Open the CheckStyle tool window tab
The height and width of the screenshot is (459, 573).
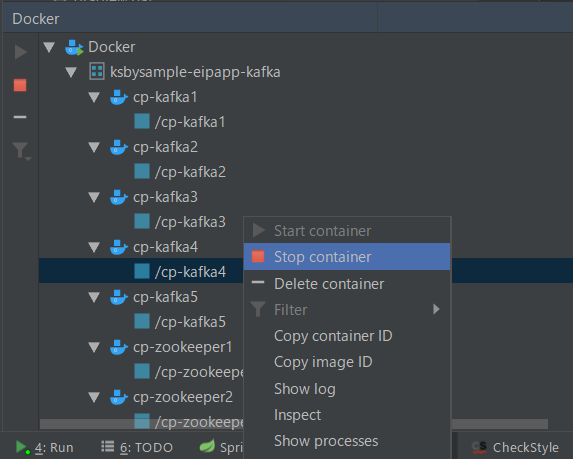(515, 447)
